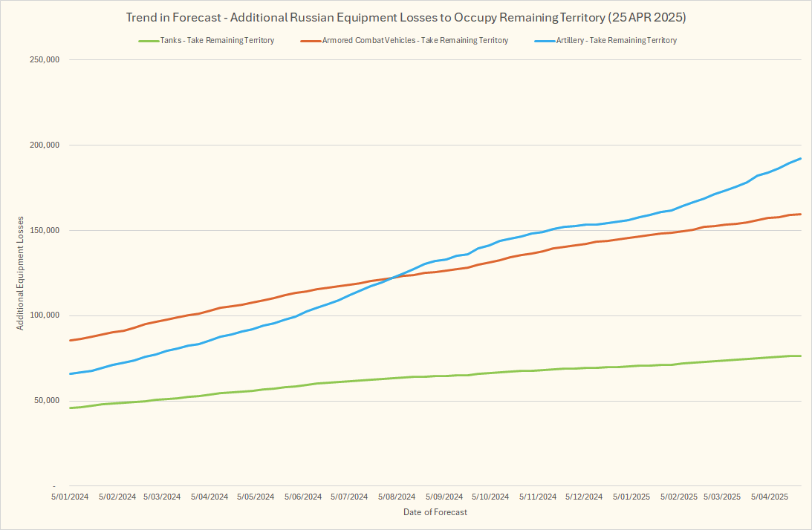This screenshot has width=812, height=530.
Task: Click the 'Date of Forecast' axis title
Action: (435, 512)
